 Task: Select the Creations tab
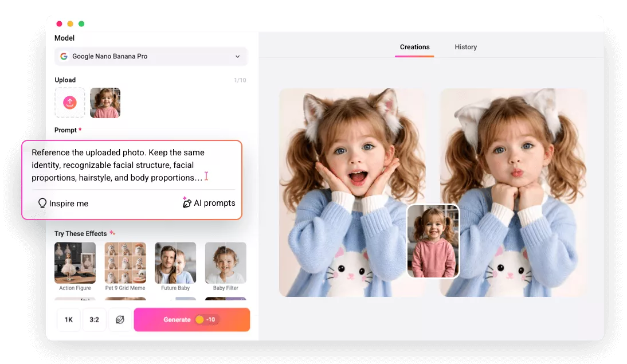414,47
